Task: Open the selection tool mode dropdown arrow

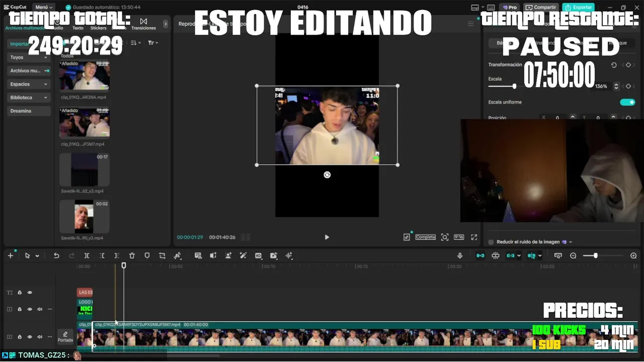Action: tap(37, 256)
